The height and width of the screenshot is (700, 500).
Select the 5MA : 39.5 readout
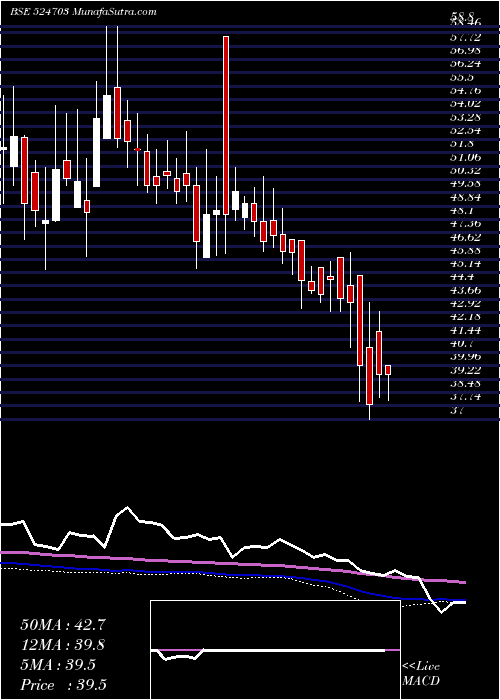(x=58, y=665)
